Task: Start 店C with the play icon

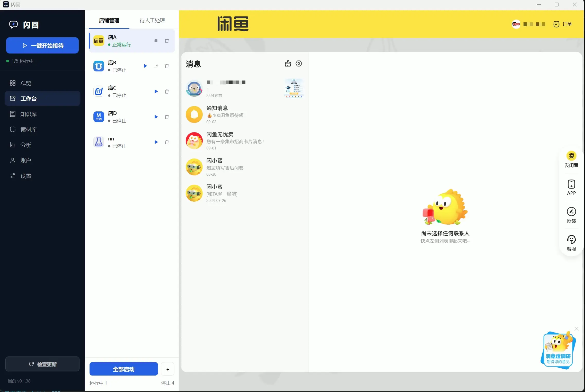Action: click(x=156, y=91)
